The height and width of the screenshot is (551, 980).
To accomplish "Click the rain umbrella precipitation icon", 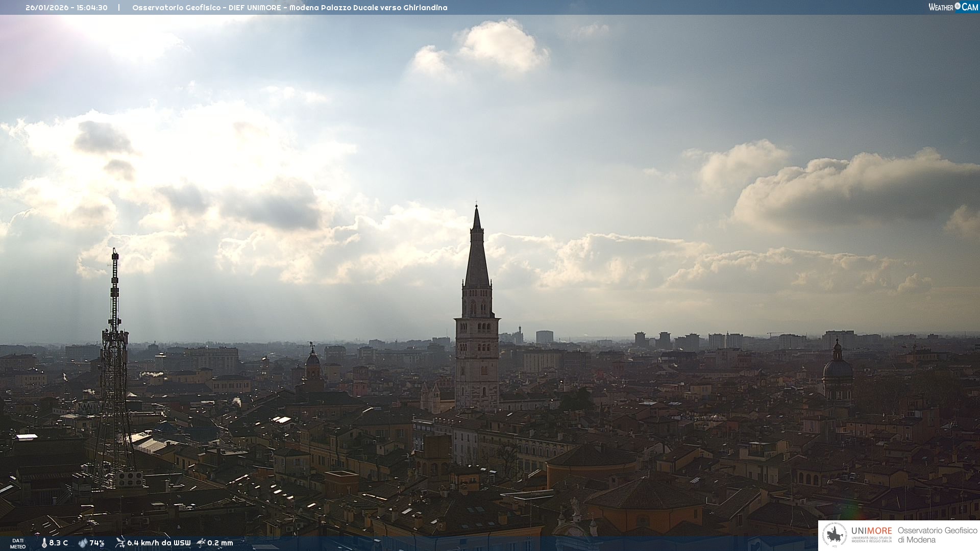I will pos(201,542).
